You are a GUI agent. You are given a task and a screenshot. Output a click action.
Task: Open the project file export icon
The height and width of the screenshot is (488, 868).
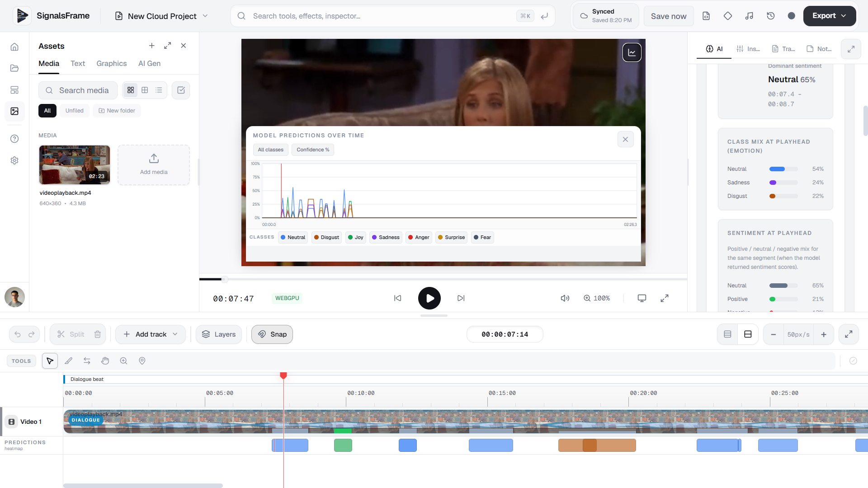click(x=706, y=16)
